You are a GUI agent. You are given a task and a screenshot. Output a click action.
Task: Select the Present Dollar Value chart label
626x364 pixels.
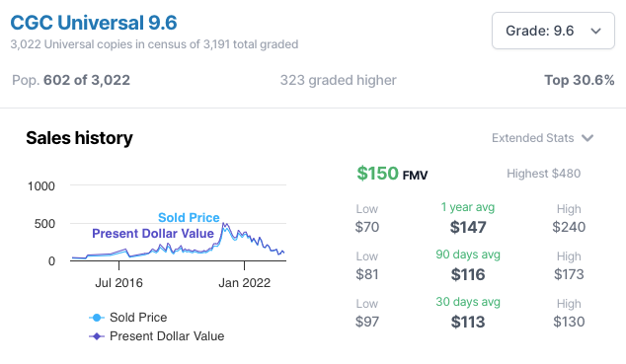pyautogui.click(x=153, y=233)
